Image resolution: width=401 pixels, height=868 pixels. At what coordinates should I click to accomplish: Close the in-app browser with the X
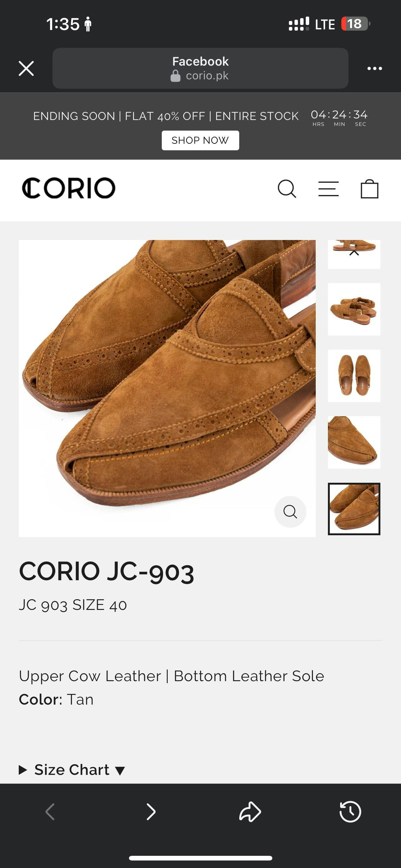26,68
